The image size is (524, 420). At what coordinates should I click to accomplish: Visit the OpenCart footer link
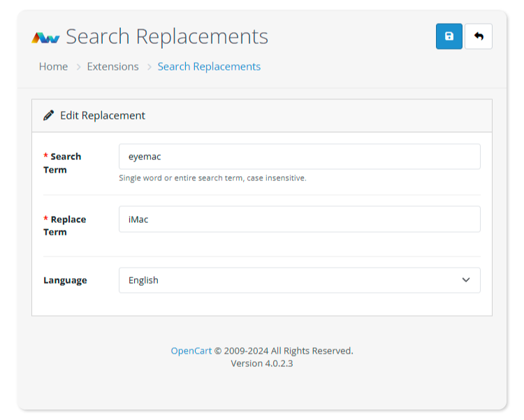pos(191,351)
